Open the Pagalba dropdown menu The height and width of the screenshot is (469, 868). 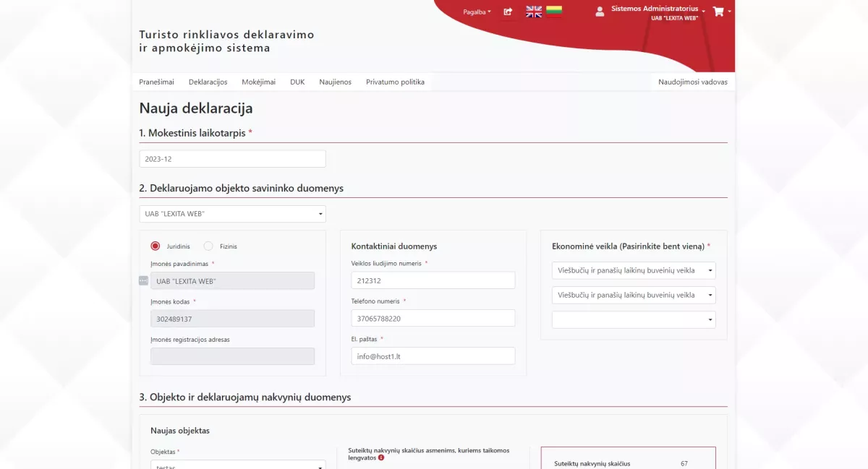coord(475,12)
